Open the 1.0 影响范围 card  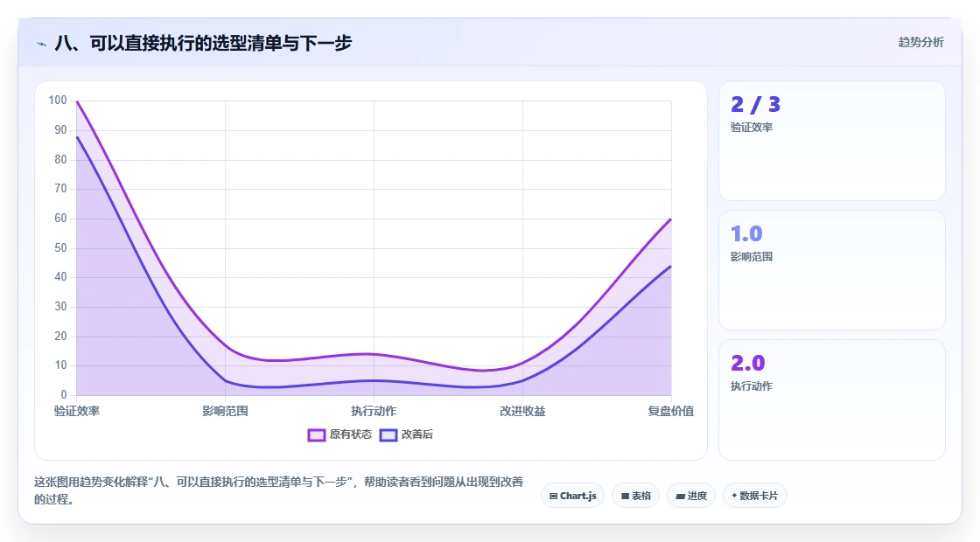[832, 270]
